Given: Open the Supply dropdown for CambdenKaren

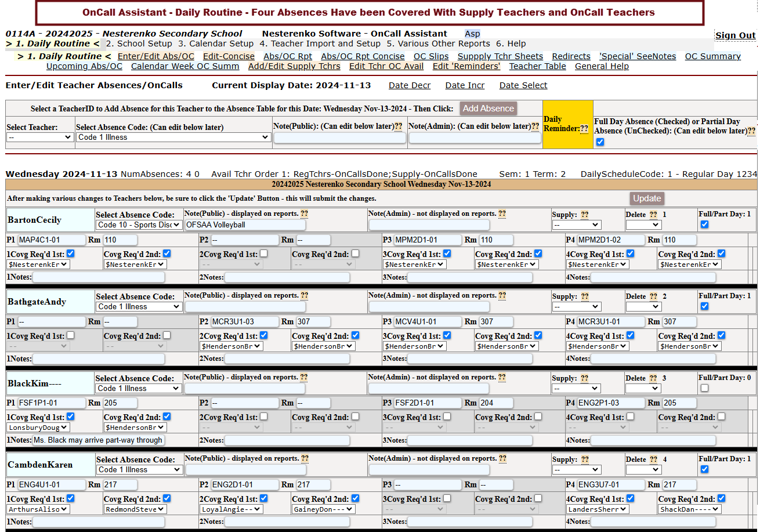Looking at the screenshot, I should (x=577, y=470).
